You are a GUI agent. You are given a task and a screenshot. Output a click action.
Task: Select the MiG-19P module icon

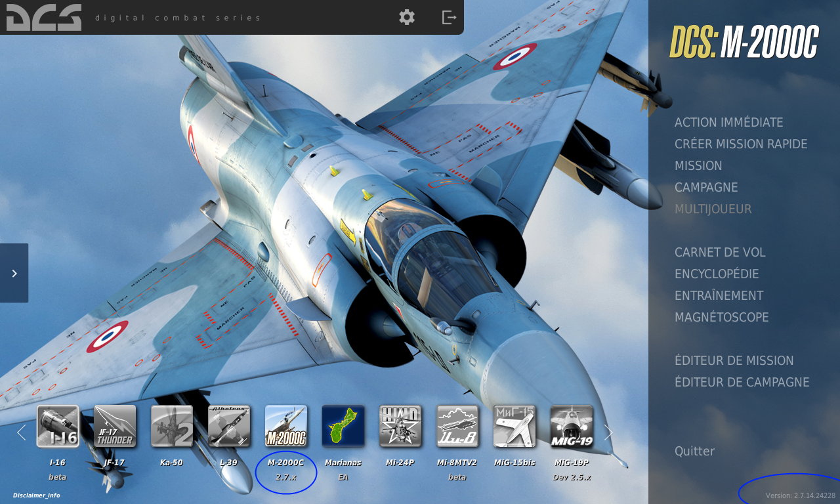click(x=572, y=426)
